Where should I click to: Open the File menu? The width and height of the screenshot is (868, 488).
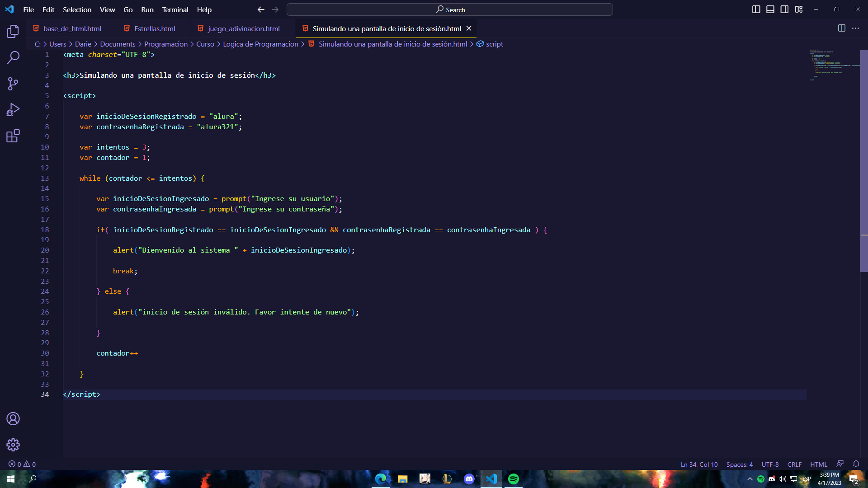point(28,9)
